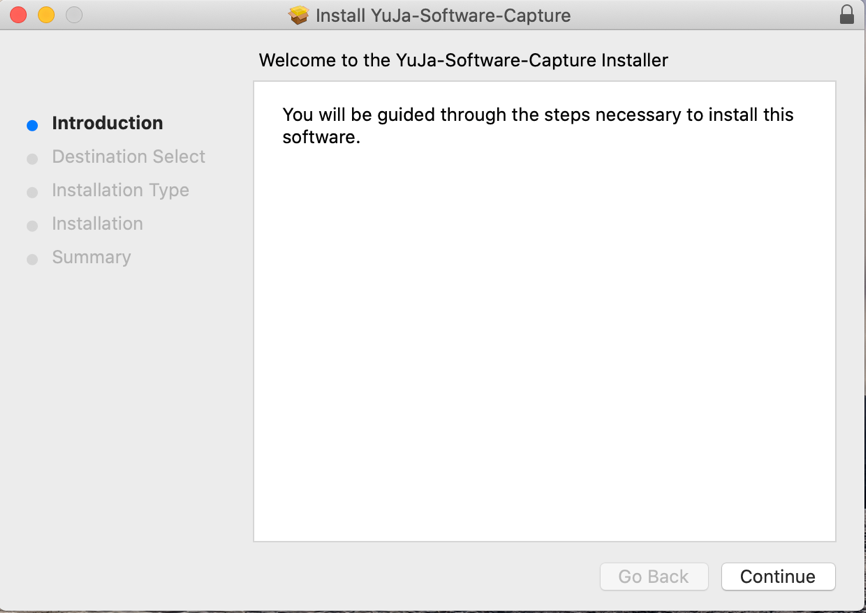The width and height of the screenshot is (866, 613).
Task: Close the installer with red button
Action: pyautogui.click(x=18, y=15)
